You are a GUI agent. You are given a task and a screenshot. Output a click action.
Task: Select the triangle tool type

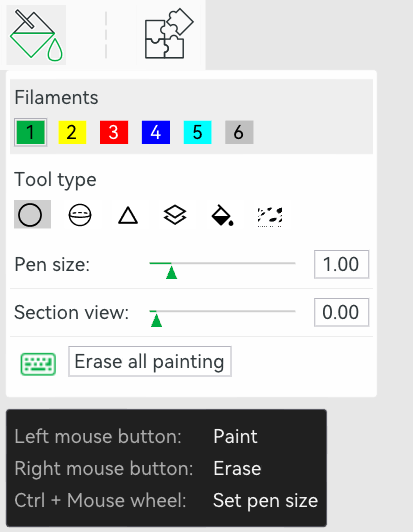(128, 215)
